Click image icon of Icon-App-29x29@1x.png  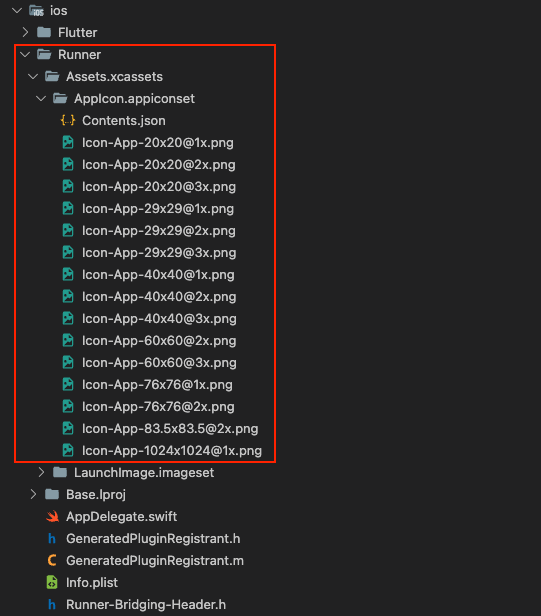click(68, 208)
